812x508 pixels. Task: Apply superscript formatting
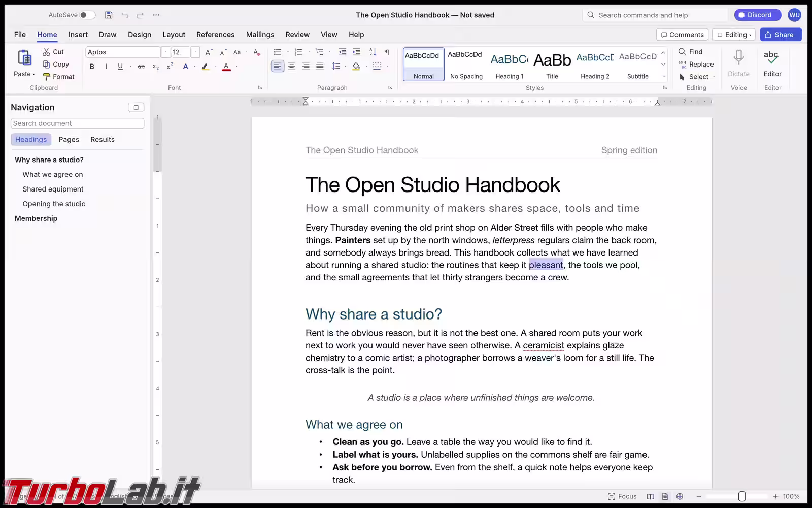point(170,67)
